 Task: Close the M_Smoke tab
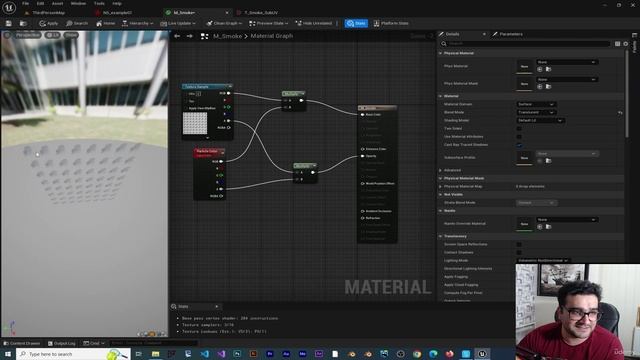227,13
